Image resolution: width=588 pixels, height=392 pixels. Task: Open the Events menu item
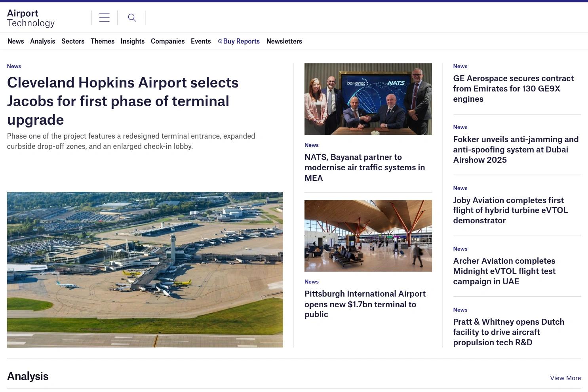coord(201,41)
